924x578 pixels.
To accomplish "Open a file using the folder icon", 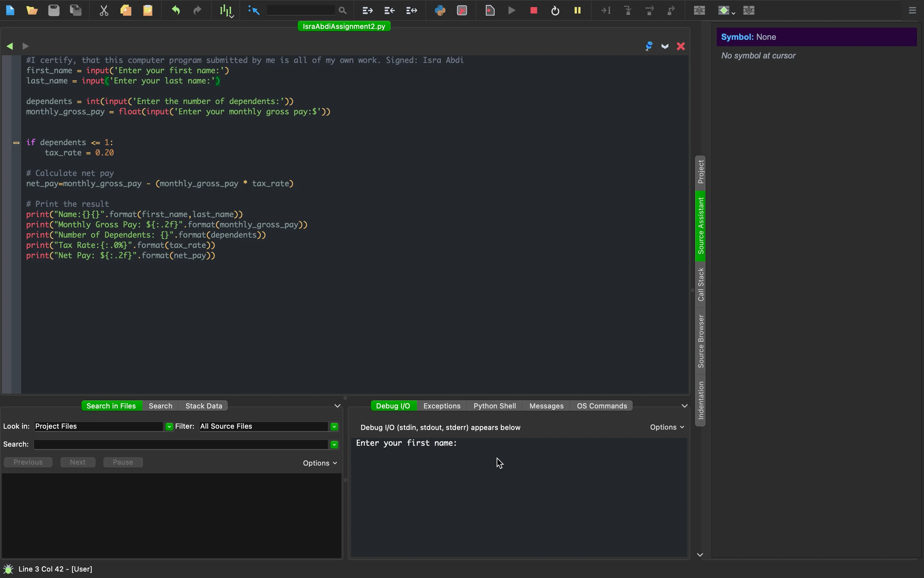I will click(x=32, y=10).
